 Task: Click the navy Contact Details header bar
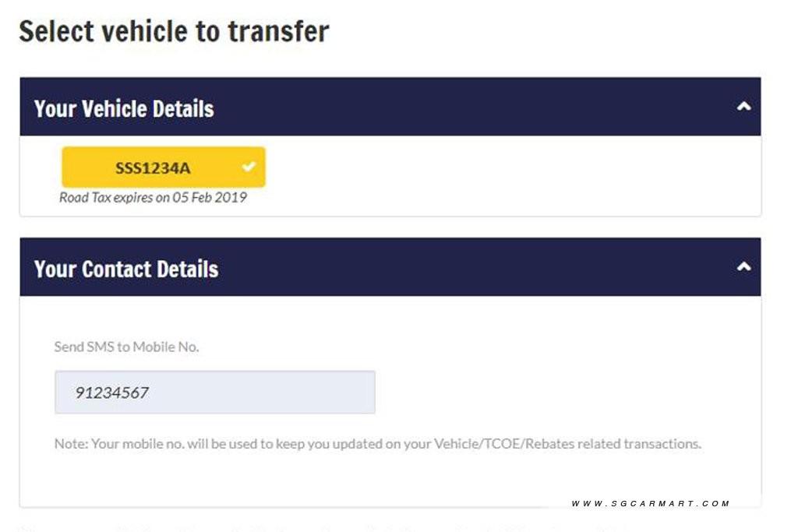(390, 266)
